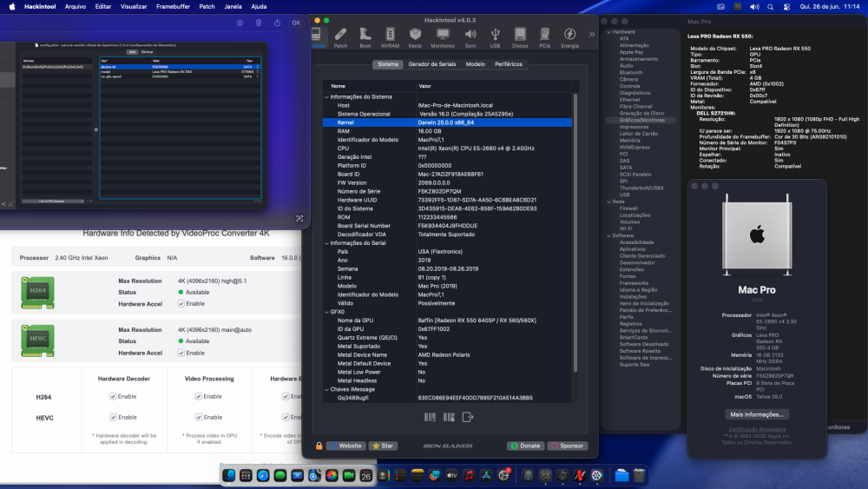Toggle H264 Video Processing Enable checkbox
The height and width of the screenshot is (489, 868).
pyautogui.click(x=198, y=397)
